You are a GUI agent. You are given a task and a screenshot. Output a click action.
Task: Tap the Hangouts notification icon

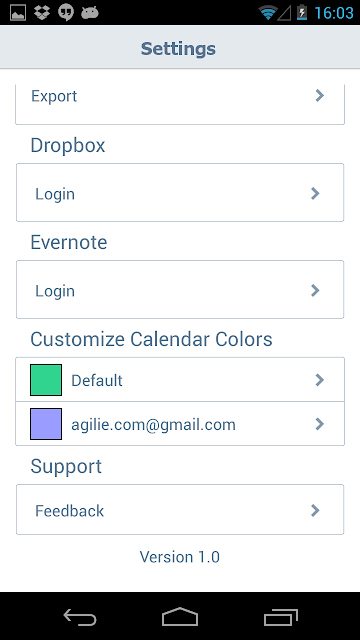[66, 13]
